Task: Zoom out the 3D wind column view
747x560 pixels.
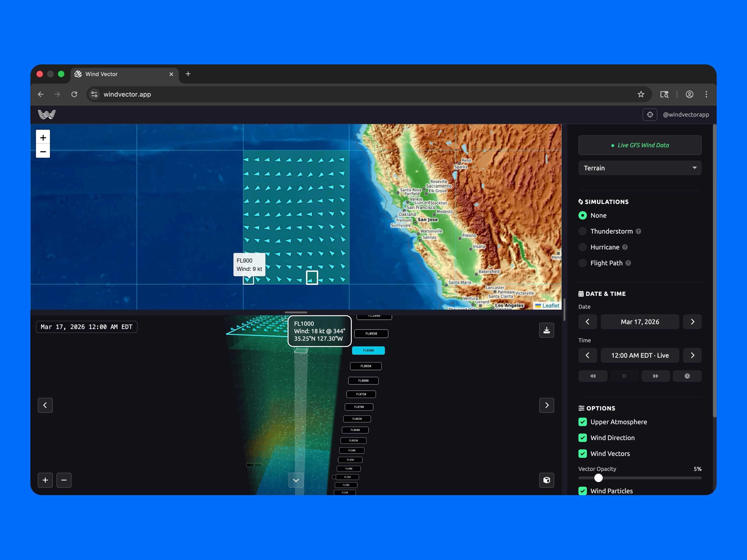Action: click(64, 480)
